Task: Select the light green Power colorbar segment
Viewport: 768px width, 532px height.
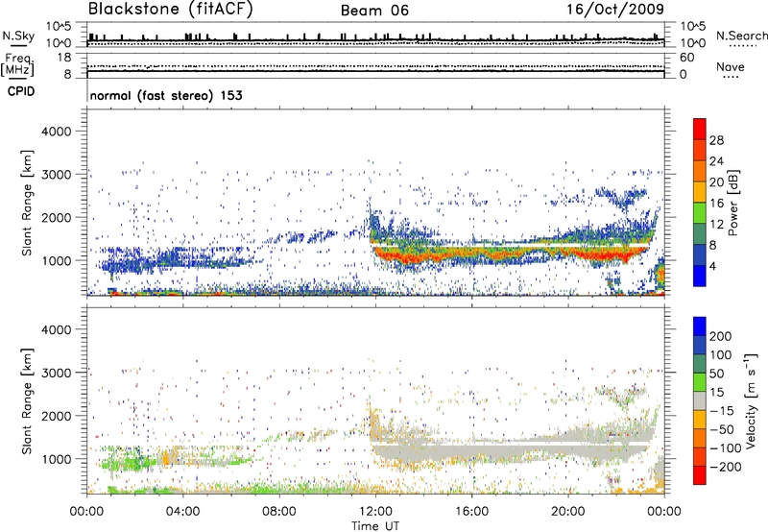Action: point(700,213)
